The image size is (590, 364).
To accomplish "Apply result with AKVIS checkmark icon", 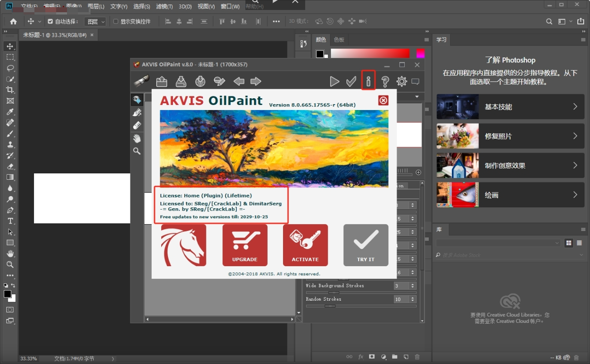I will pos(351,81).
